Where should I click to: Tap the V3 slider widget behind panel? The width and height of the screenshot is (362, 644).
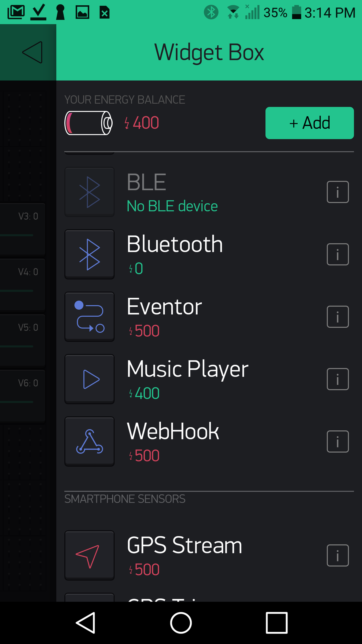pos(23,228)
